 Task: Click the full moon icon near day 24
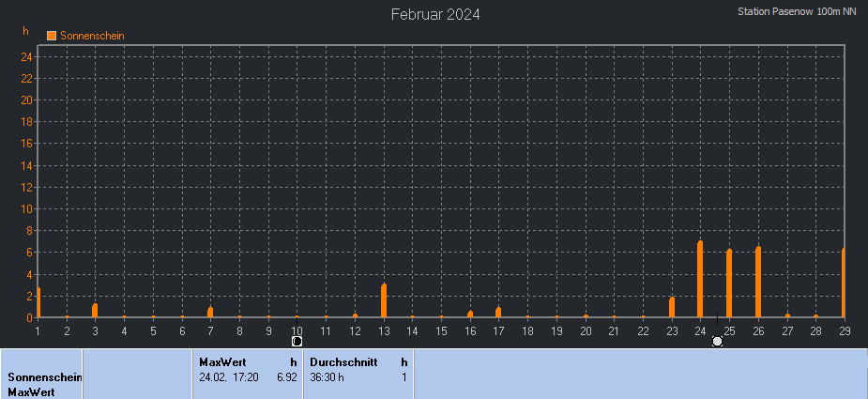718,342
